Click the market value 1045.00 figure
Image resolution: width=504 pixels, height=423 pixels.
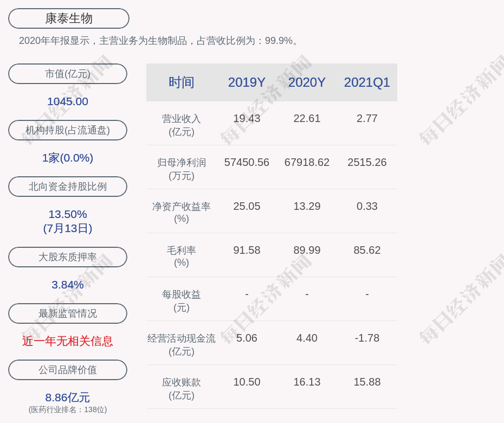tap(68, 101)
